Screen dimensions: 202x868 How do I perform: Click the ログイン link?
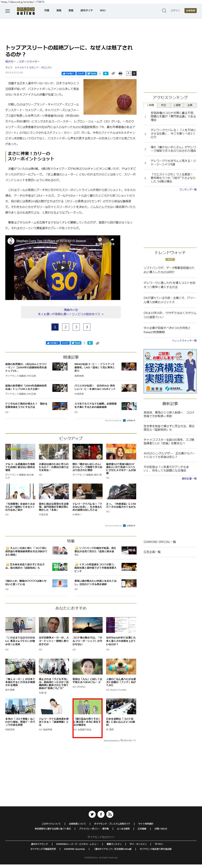[x=175, y=10]
